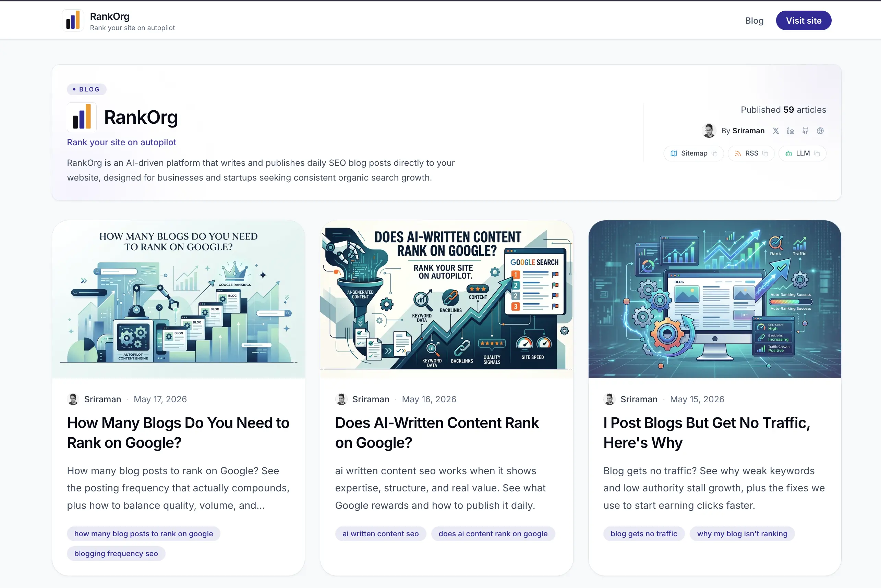Viewport: 881px width, 588px height.
Task: Click the author avatar on the May 17 post
Action: tap(73, 399)
